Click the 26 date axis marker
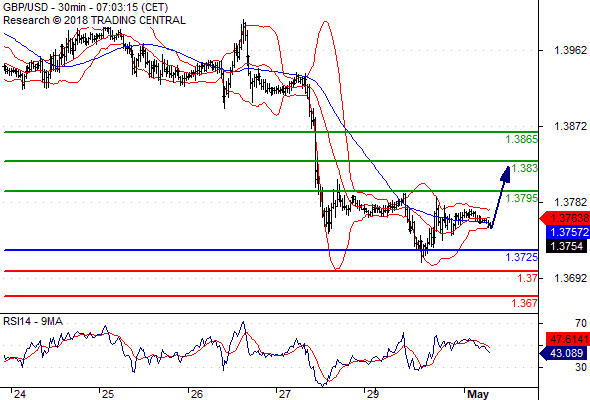 point(196,394)
